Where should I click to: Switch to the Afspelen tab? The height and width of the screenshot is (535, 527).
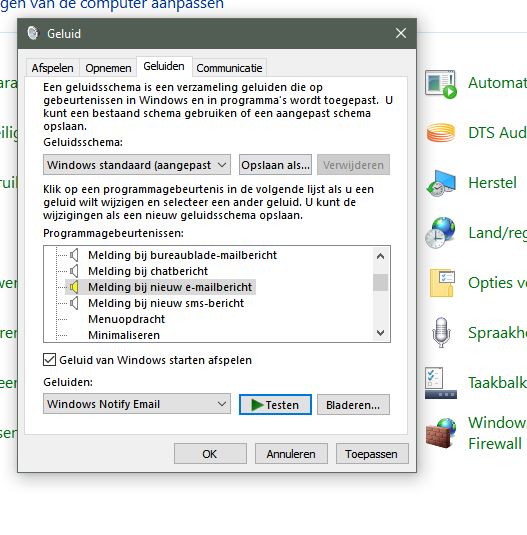pos(53,68)
